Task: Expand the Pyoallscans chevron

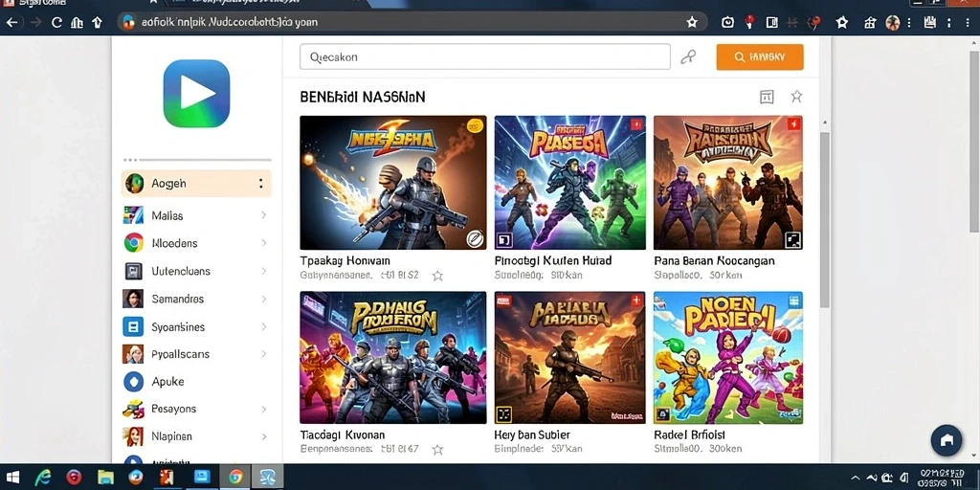Action: 264,354
